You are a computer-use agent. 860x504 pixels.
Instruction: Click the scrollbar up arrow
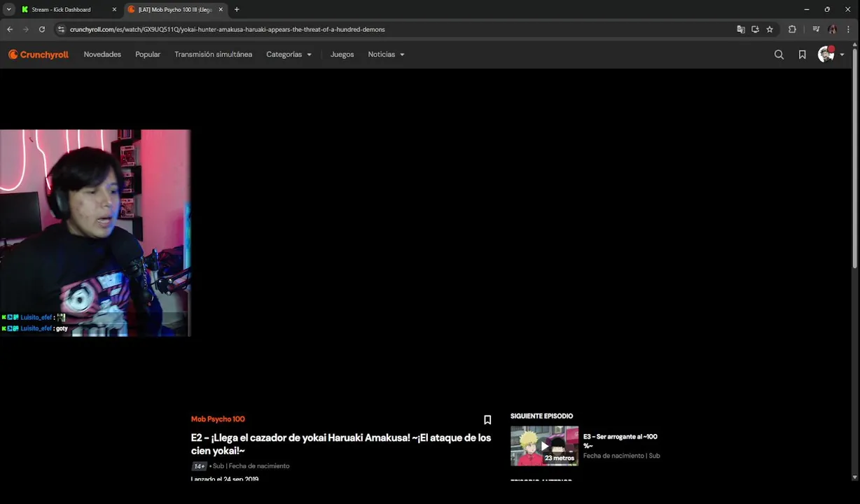click(855, 43)
